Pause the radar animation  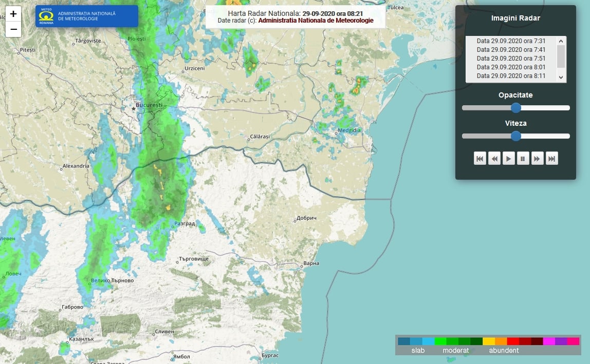click(523, 159)
